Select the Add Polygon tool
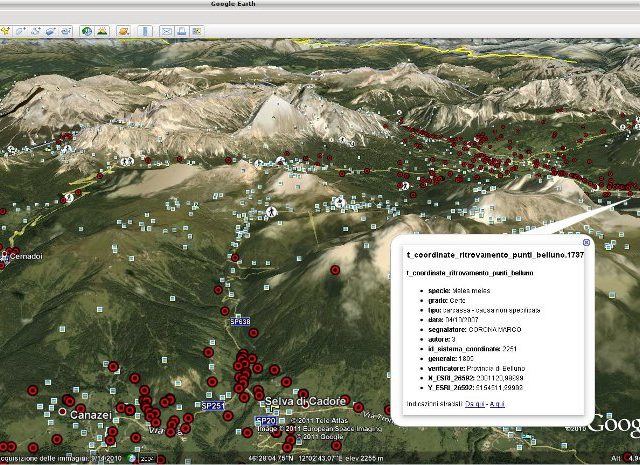This screenshot has width=640, height=465. 20,31
